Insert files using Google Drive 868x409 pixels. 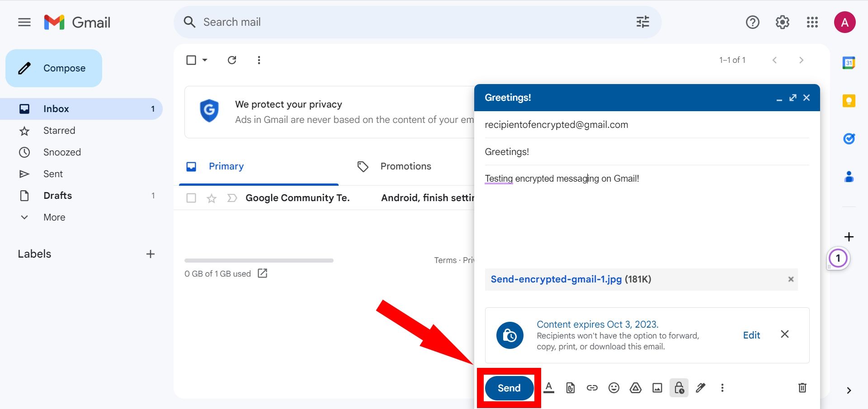click(636, 388)
